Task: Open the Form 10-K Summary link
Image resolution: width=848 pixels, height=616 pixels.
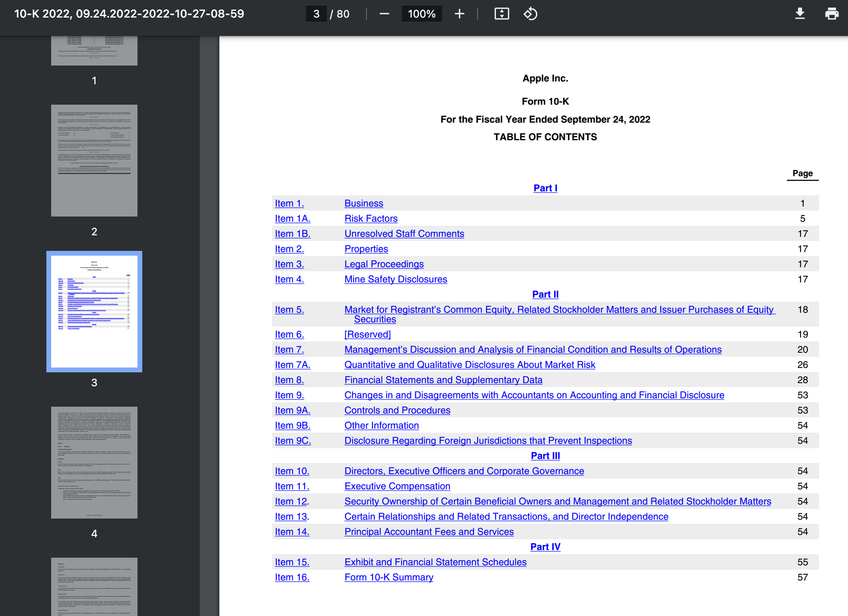Action: pos(389,577)
